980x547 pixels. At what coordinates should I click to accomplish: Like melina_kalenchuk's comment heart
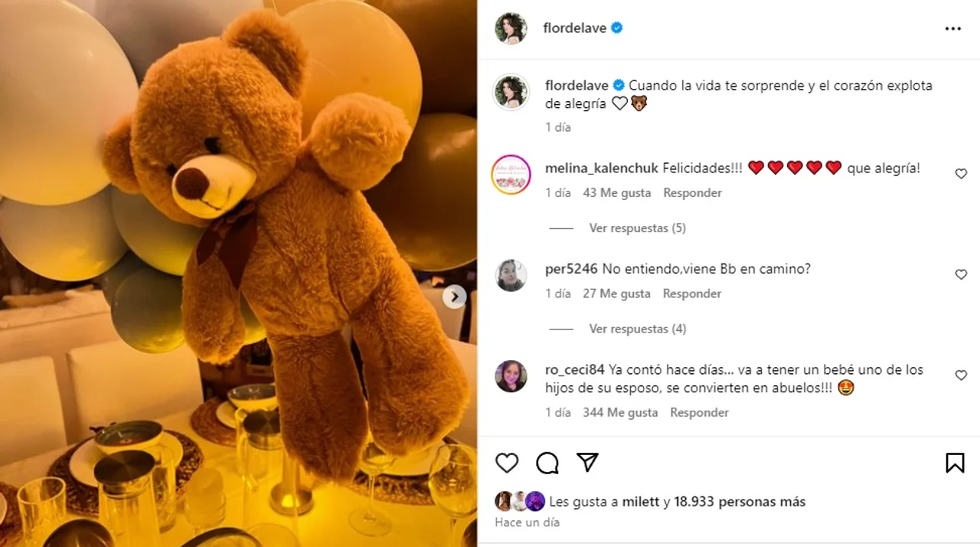pyautogui.click(x=961, y=174)
